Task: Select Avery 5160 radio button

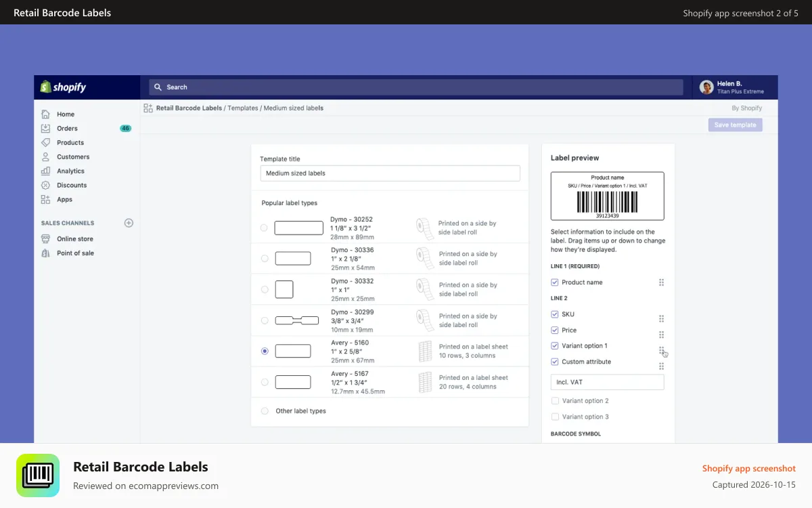Action: click(264, 351)
